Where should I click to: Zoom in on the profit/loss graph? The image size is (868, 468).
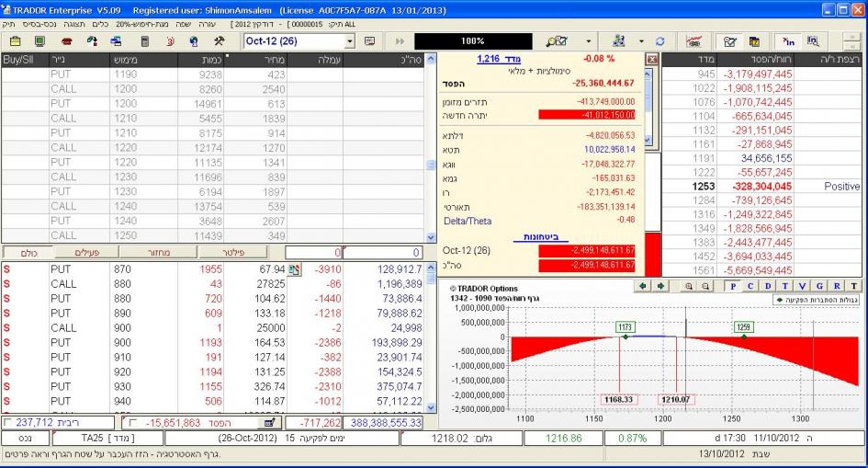pyautogui.click(x=689, y=287)
